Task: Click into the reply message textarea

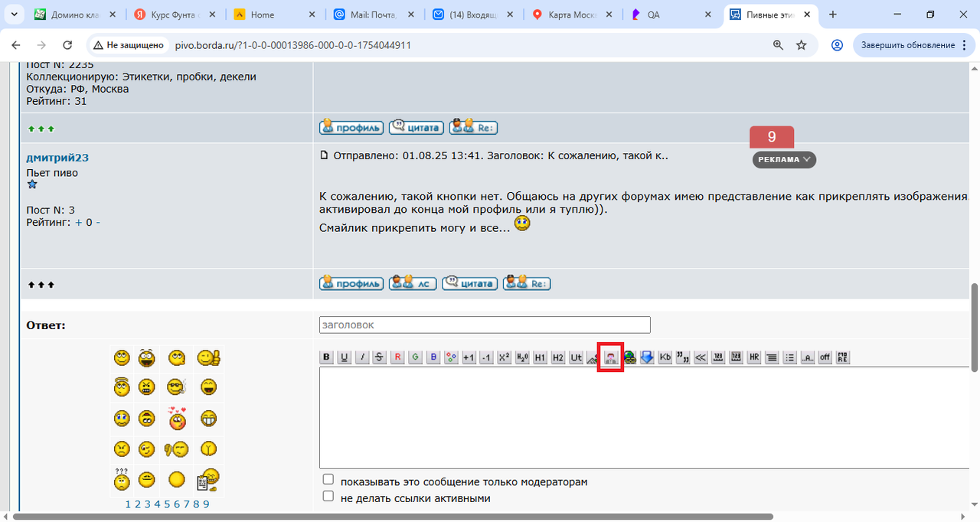Action: point(645,417)
